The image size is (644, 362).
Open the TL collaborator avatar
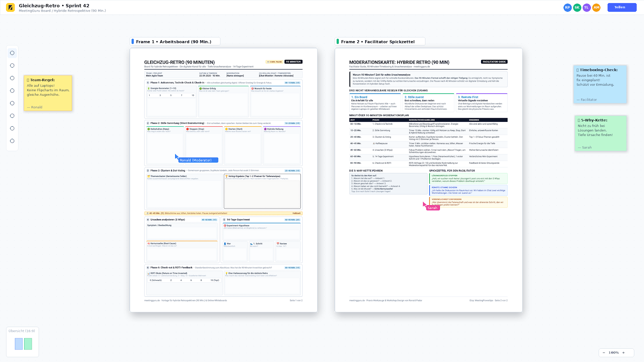tap(587, 7)
